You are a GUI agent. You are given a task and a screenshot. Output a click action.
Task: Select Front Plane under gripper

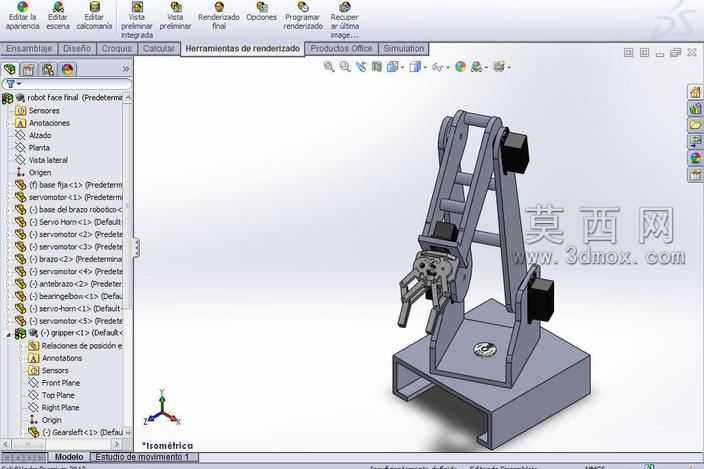click(x=54, y=383)
